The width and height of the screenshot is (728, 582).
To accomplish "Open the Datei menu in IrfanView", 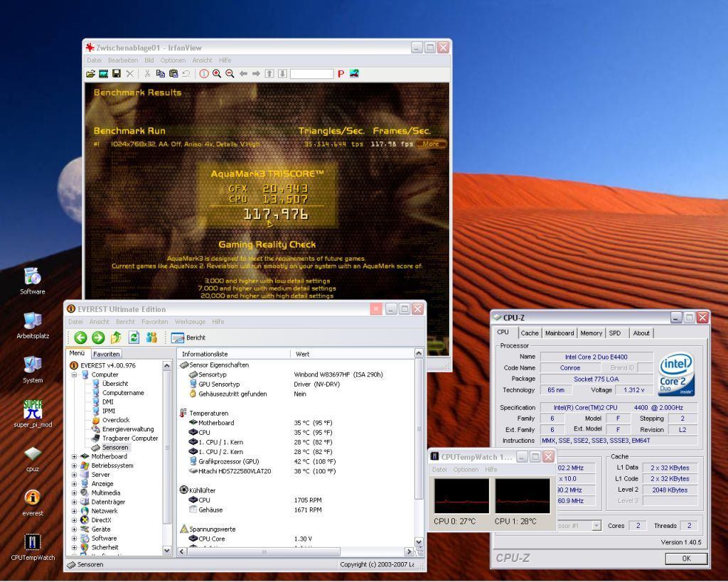I will (95, 60).
